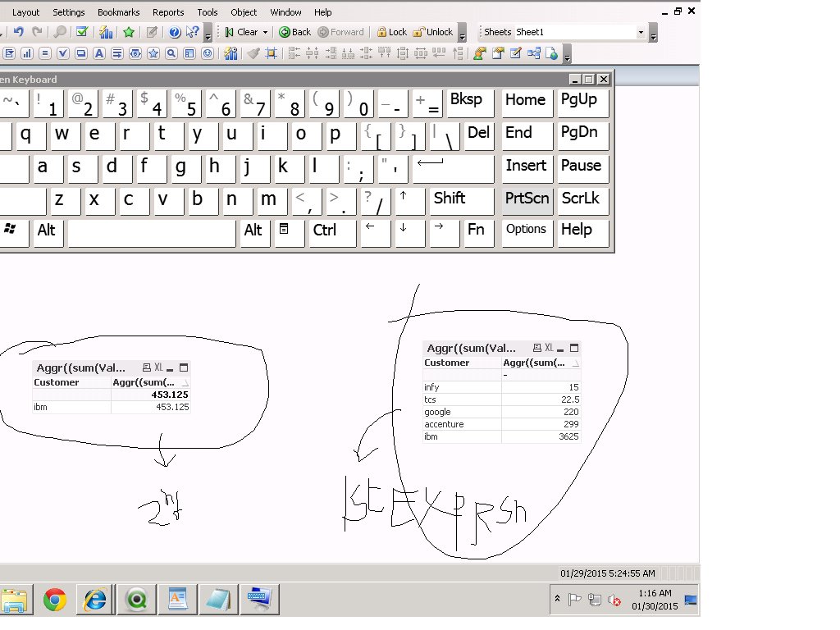Select the google row in chart
840x630 pixels.
(501, 412)
